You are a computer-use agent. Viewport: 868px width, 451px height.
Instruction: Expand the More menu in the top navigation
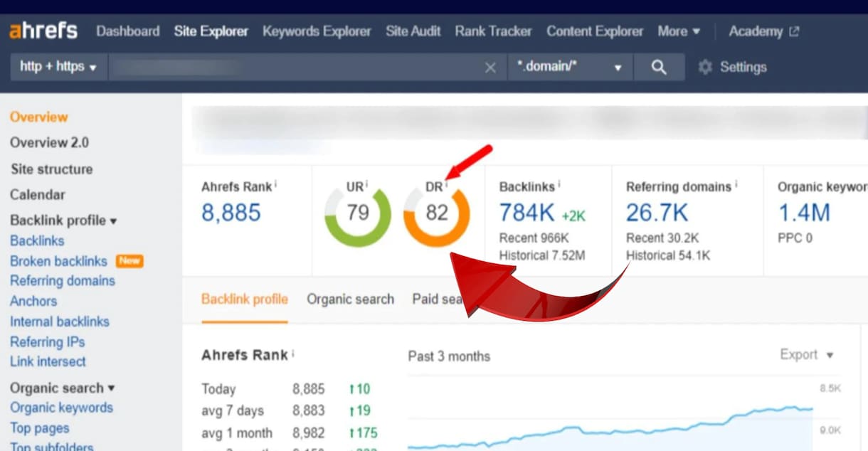pos(679,31)
